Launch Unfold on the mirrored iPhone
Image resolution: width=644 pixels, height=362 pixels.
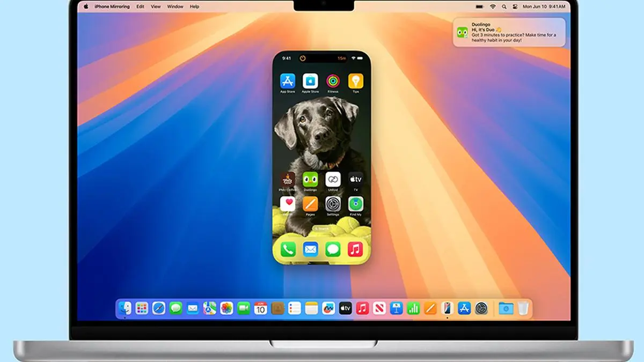point(333,179)
